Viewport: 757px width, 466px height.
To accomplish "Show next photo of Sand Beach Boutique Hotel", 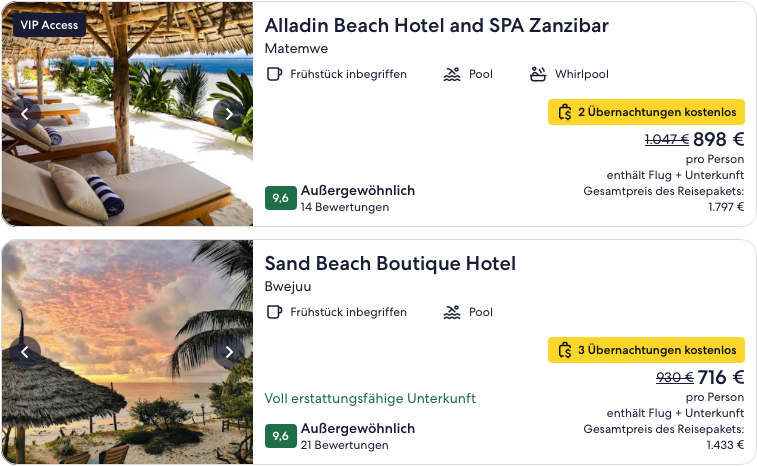I will (229, 351).
